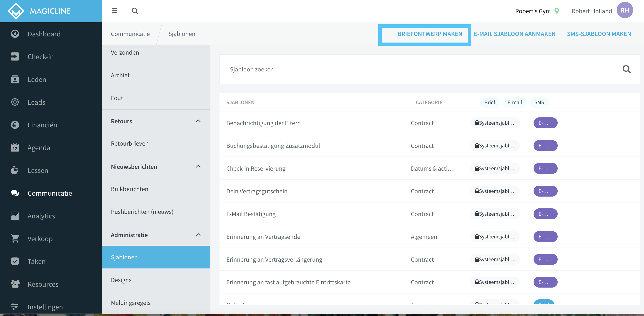Open Agenda calendar icon
The height and width of the screenshot is (316, 644).
pyautogui.click(x=15, y=147)
